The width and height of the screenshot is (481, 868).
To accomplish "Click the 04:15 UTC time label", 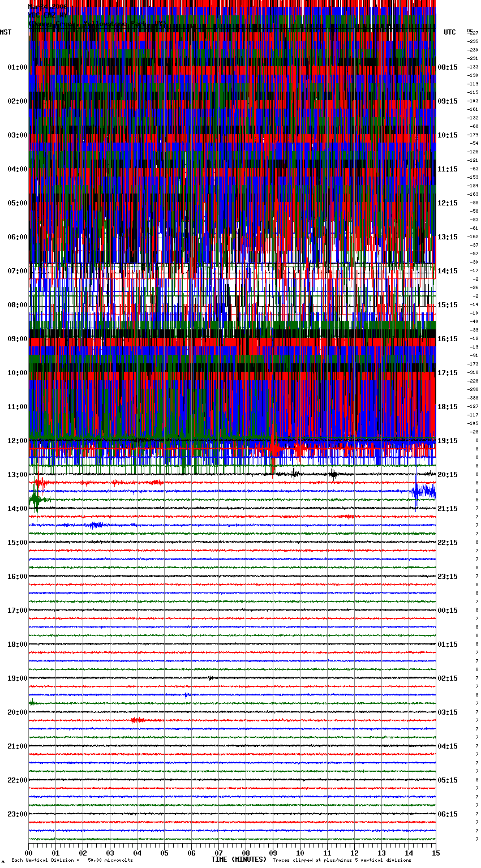I will (448, 746).
